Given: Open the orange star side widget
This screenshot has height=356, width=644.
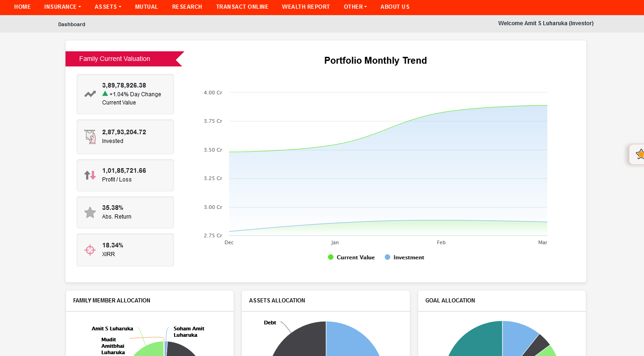Looking at the screenshot, I should coord(640,154).
